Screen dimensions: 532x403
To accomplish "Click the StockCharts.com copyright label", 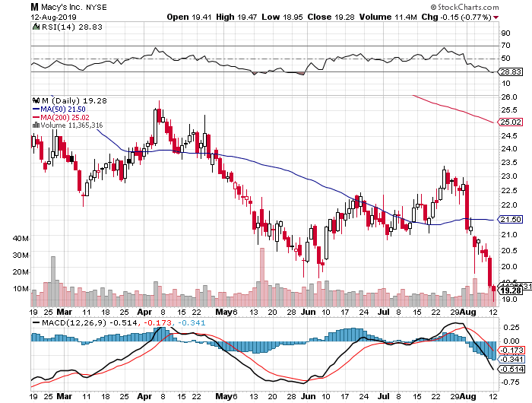I will (464, 7).
